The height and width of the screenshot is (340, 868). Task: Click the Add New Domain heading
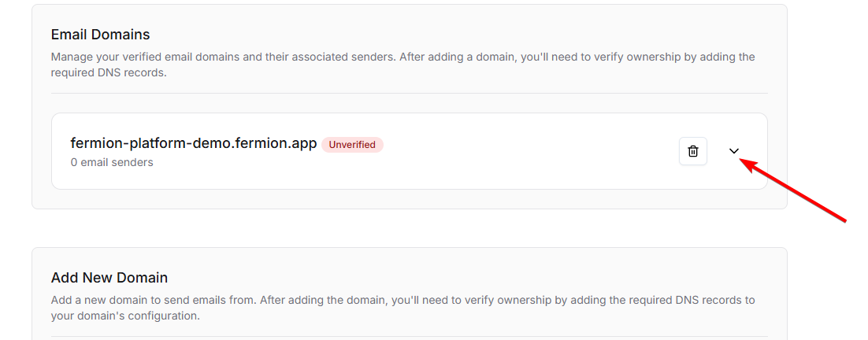pos(109,277)
